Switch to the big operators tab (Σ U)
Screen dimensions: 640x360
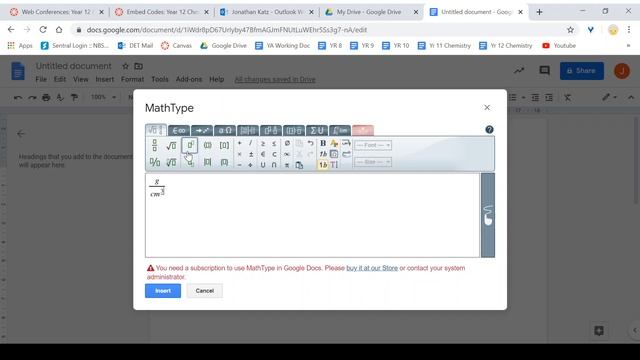click(317, 130)
